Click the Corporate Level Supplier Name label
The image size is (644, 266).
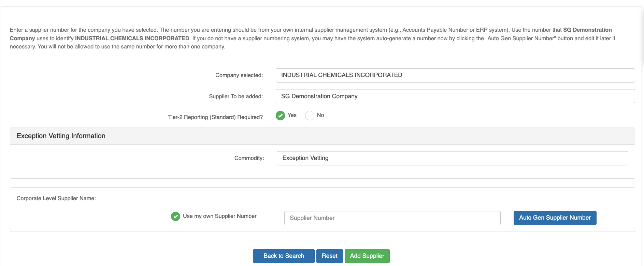[56, 198]
